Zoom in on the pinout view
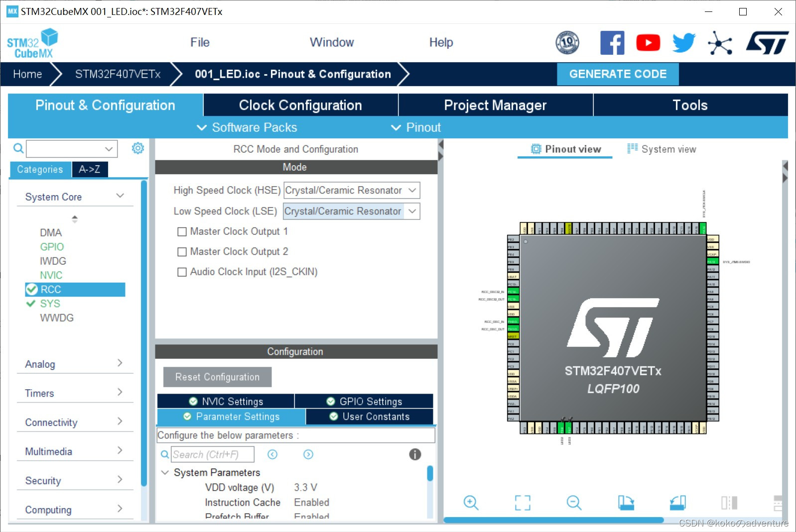 point(471,503)
